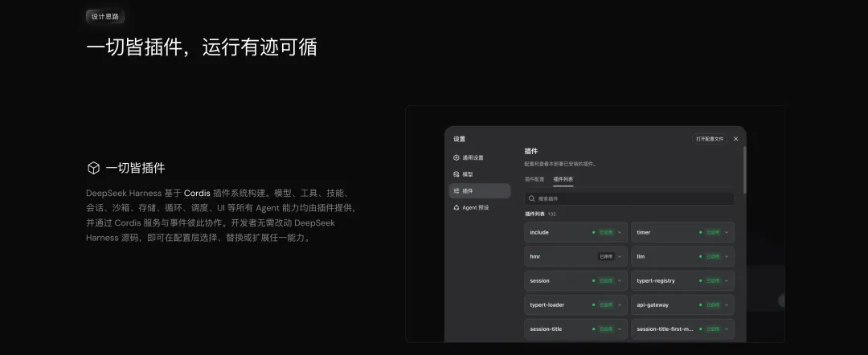Click the 已启用 badge on session-title
This screenshot has width=868, height=355.
[x=606, y=329]
